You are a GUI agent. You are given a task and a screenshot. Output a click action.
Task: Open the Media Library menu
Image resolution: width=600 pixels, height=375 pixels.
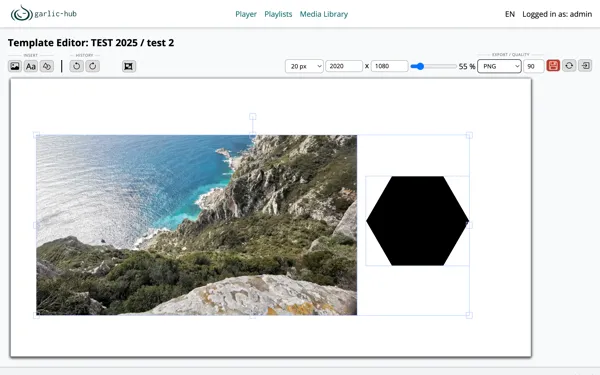coord(324,14)
